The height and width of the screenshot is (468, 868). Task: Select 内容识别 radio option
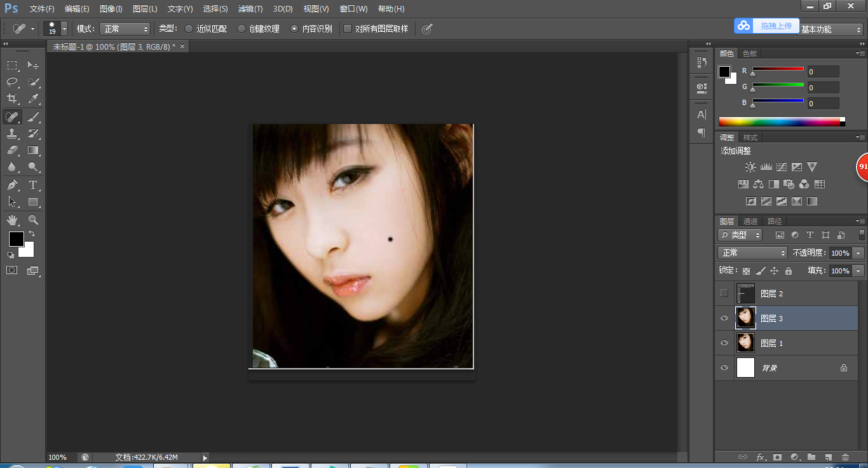294,29
